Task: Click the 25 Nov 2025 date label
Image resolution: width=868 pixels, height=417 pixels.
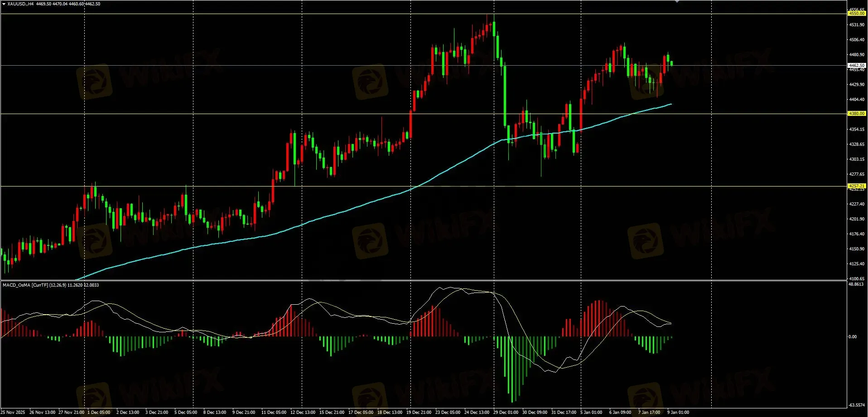Action: tap(13, 412)
